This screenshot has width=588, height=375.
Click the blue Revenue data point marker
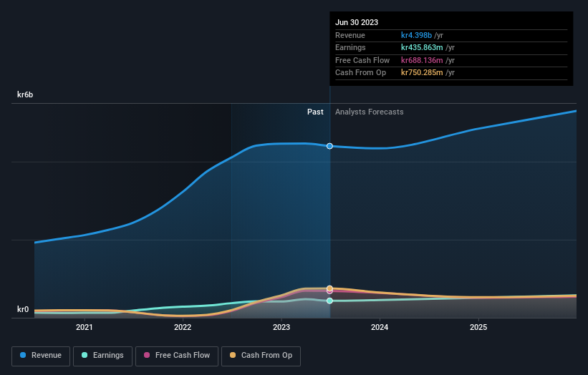(x=329, y=146)
